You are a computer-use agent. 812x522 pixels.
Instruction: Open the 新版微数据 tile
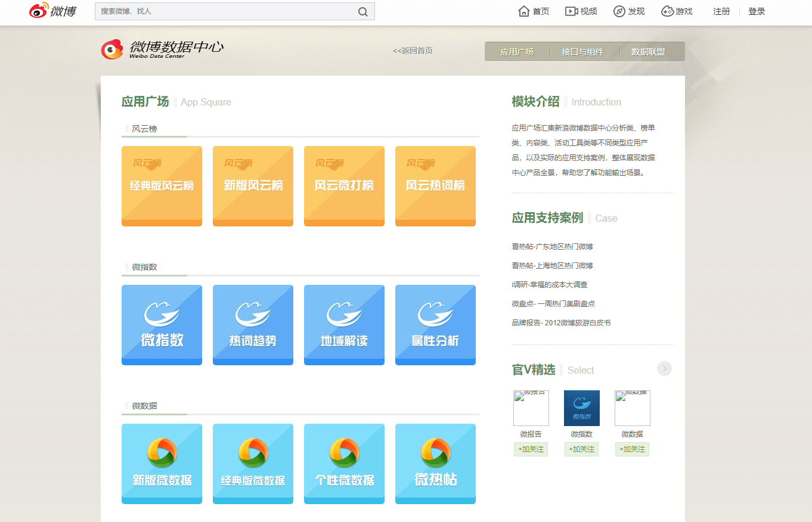pos(162,464)
